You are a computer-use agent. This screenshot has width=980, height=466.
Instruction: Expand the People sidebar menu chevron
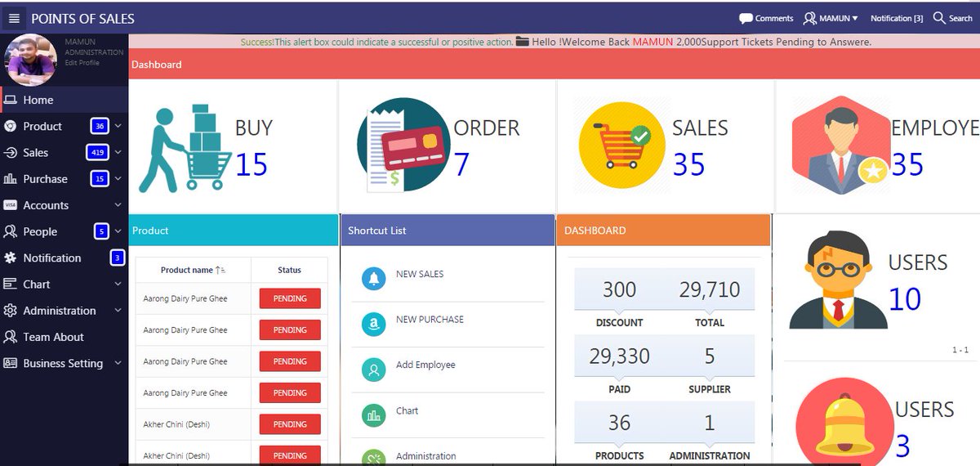(x=118, y=231)
